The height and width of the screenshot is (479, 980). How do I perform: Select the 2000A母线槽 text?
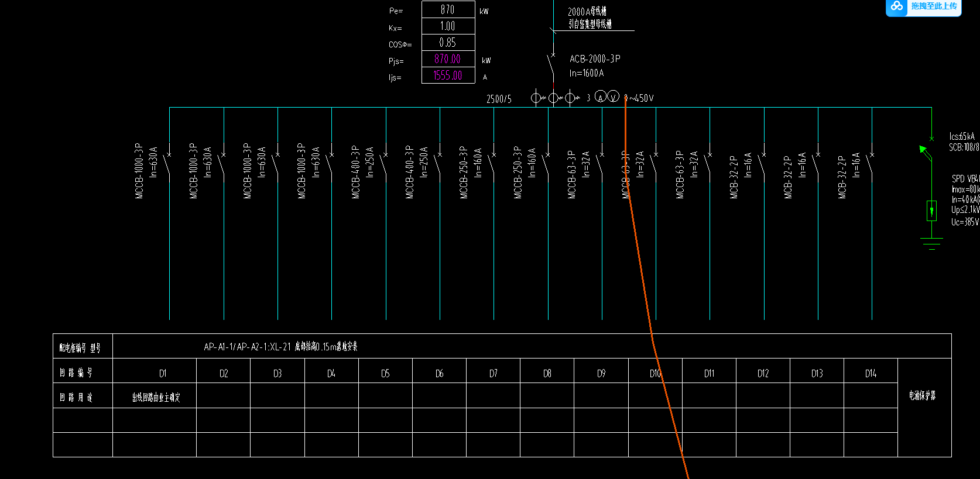587,11
